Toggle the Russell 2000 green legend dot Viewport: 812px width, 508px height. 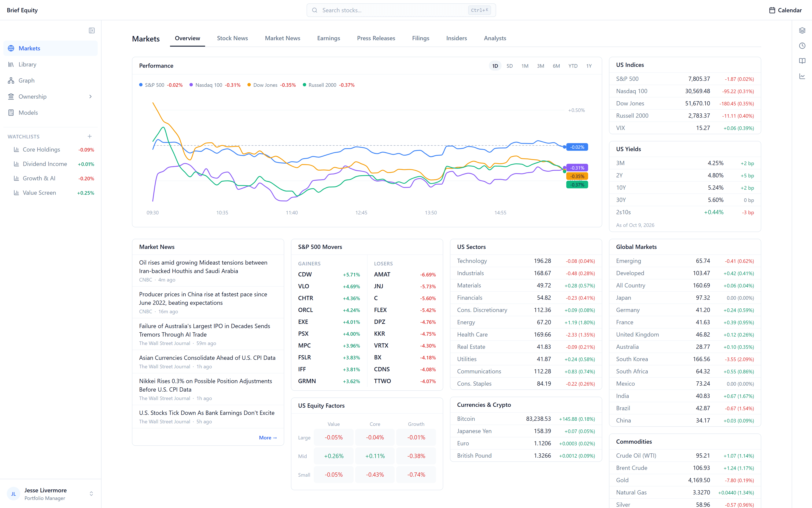(x=304, y=85)
